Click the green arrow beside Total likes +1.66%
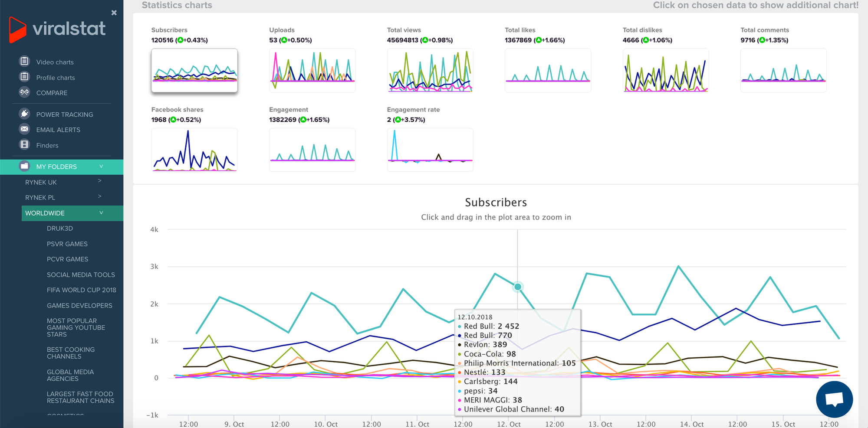This screenshot has width=868, height=428. [539, 40]
